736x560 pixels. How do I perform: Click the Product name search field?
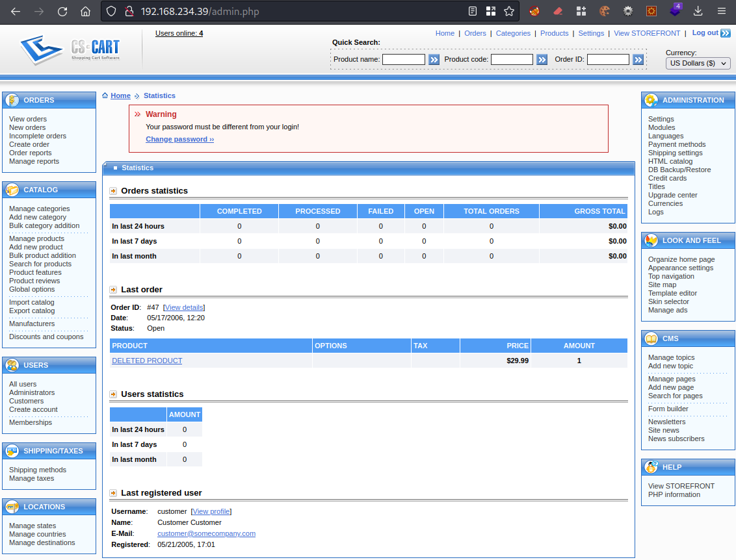[403, 60]
